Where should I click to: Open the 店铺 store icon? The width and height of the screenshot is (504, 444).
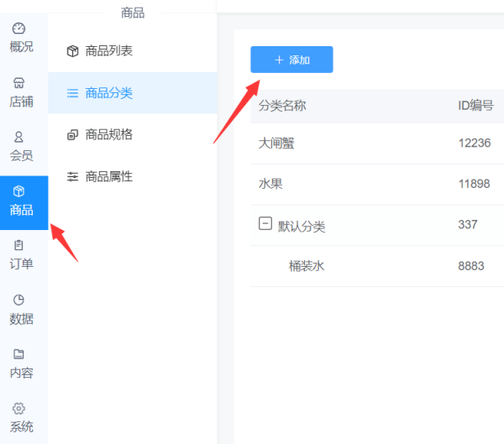coord(18,83)
